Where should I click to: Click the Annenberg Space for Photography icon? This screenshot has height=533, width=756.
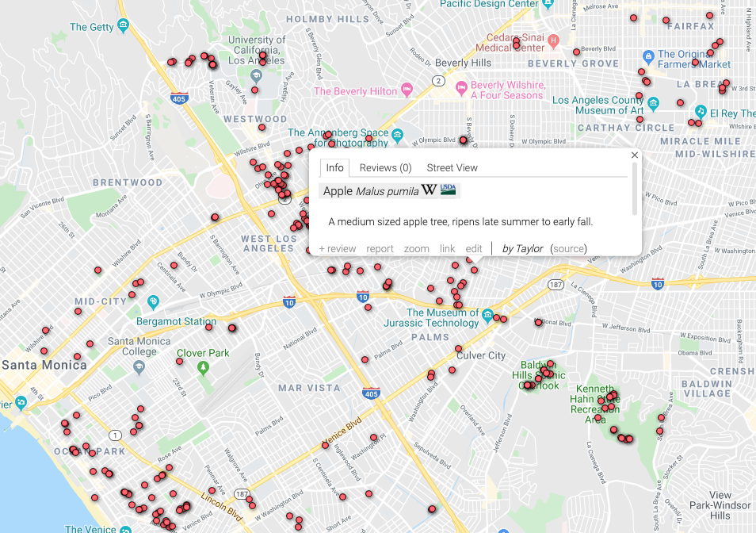pyautogui.click(x=398, y=136)
